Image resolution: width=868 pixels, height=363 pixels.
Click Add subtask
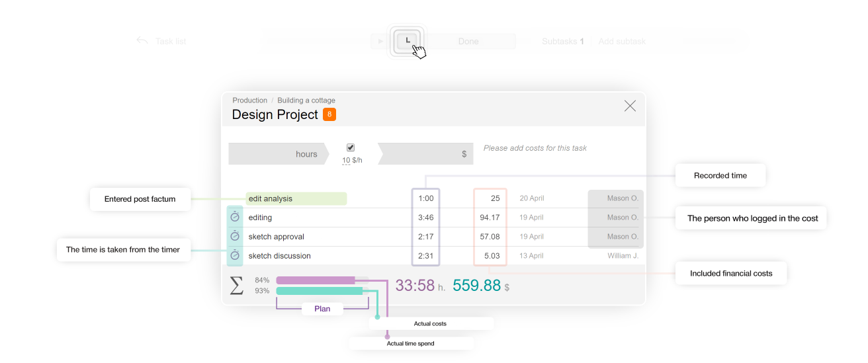[x=622, y=41]
